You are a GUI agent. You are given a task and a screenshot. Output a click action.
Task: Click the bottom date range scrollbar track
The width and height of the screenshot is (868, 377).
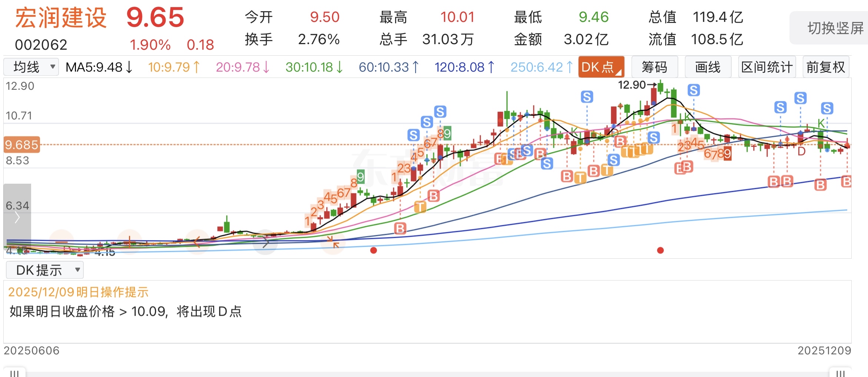tap(427, 374)
